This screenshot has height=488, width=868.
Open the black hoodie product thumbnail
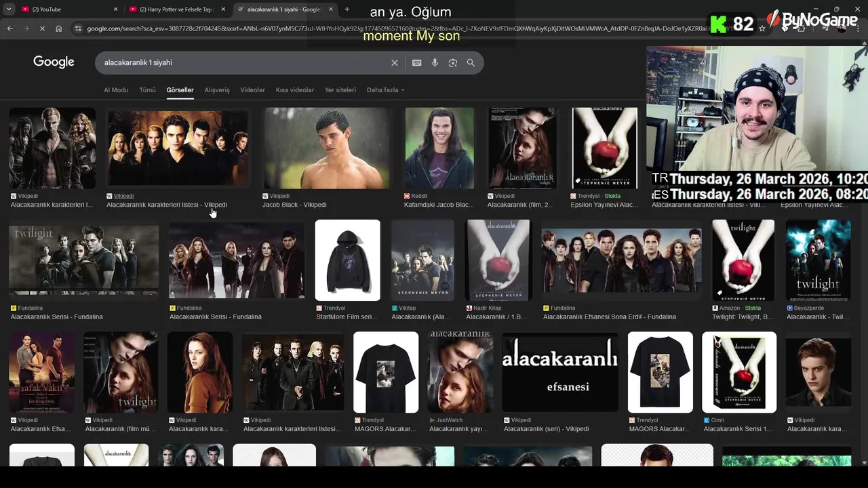pos(348,260)
